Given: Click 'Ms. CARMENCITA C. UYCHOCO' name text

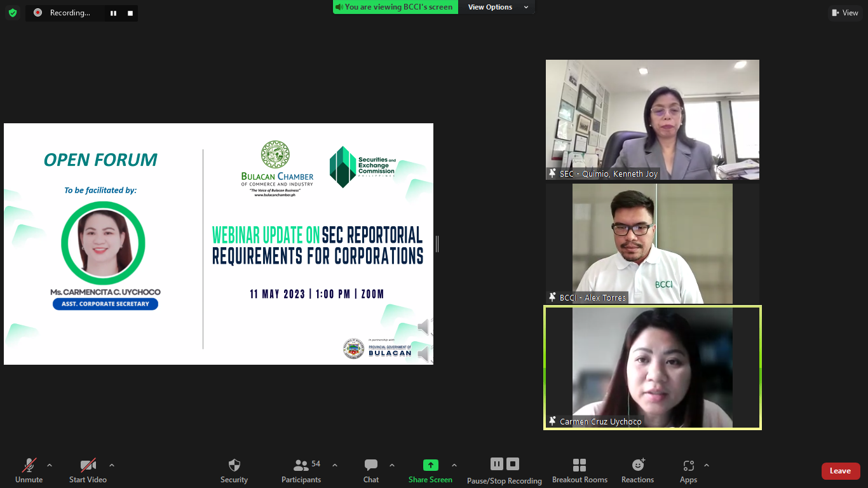Looking at the screenshot, I should pos(105,292).
